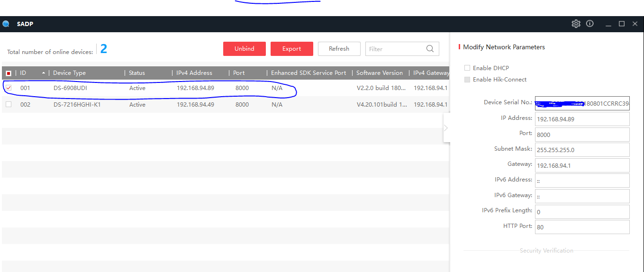Screen dimensions: 644x272
Task: Click the SADP application logo icon
Action: pyautogui.click(x=6, y=24)
